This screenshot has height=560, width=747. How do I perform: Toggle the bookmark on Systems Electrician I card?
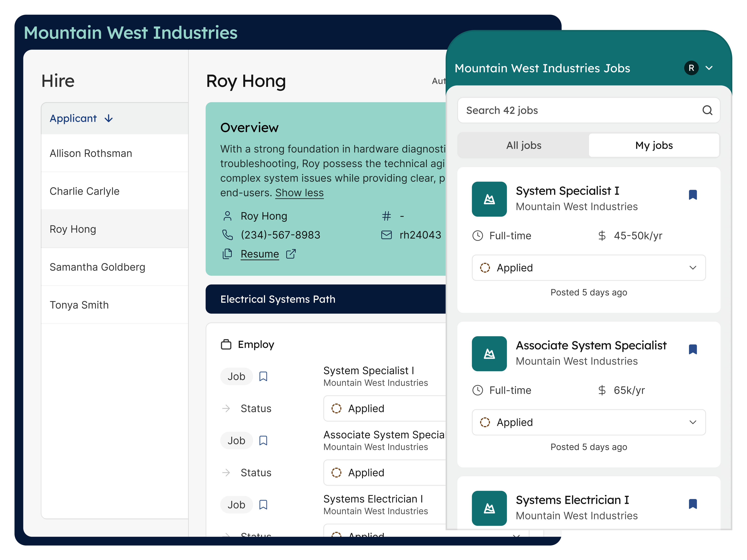point(693,504)
